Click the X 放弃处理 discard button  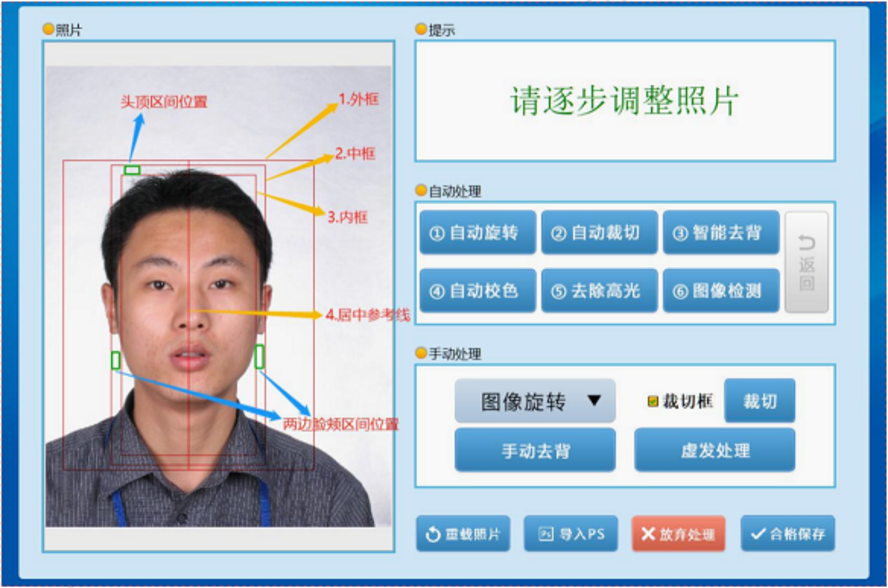click(x=678, y=534)
